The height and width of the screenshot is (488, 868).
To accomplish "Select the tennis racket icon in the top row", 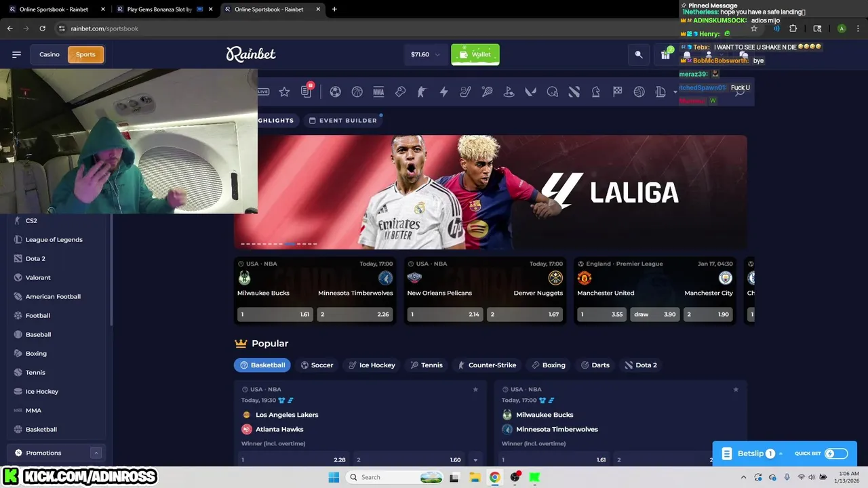I will (487, 91).
